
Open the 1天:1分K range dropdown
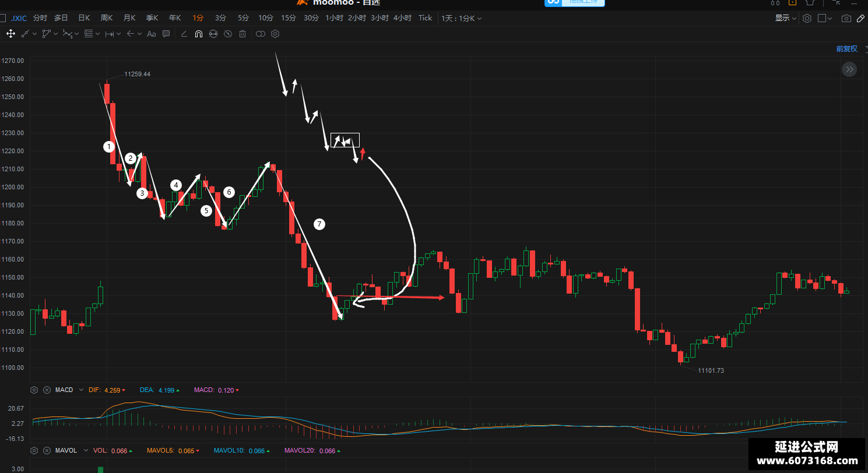[x=462, y=18]
